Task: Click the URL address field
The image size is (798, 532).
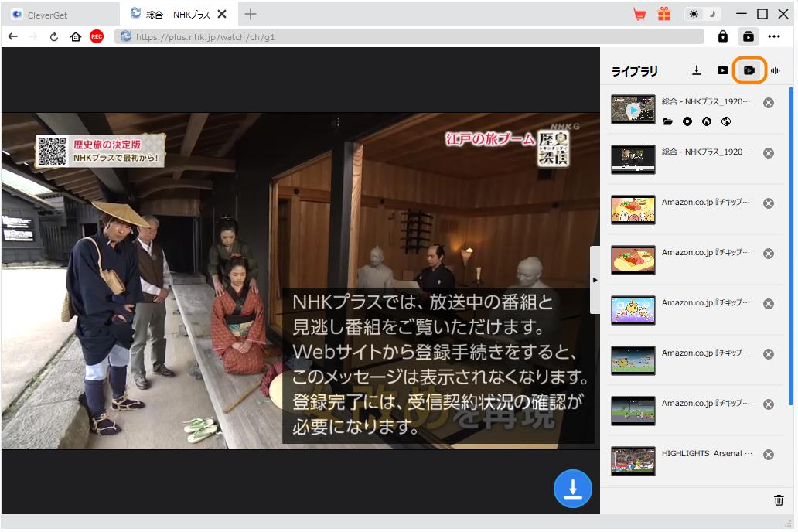Action: (409, 36)
